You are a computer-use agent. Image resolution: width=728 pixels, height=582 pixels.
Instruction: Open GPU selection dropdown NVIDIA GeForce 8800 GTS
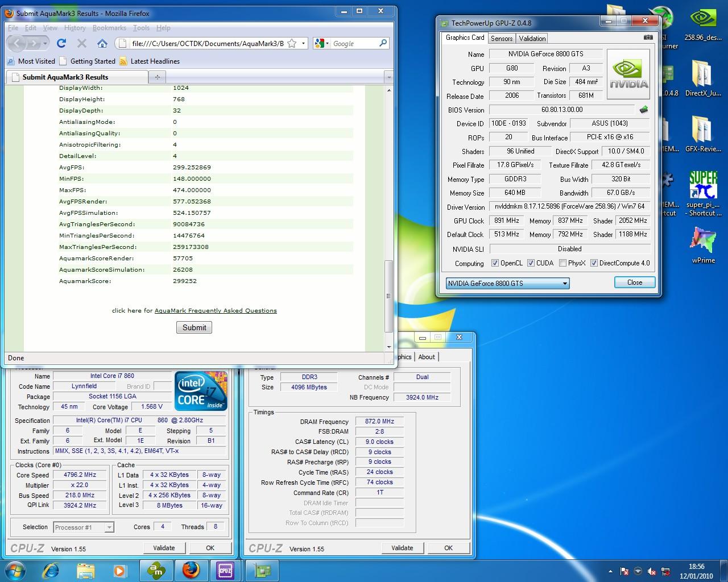tap(507, 283)
